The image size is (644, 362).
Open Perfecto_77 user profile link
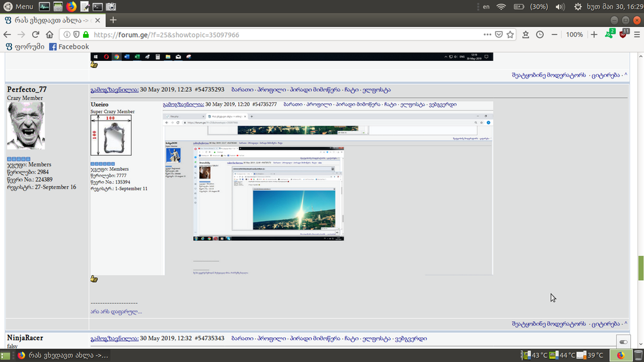[x=26, y=89]
